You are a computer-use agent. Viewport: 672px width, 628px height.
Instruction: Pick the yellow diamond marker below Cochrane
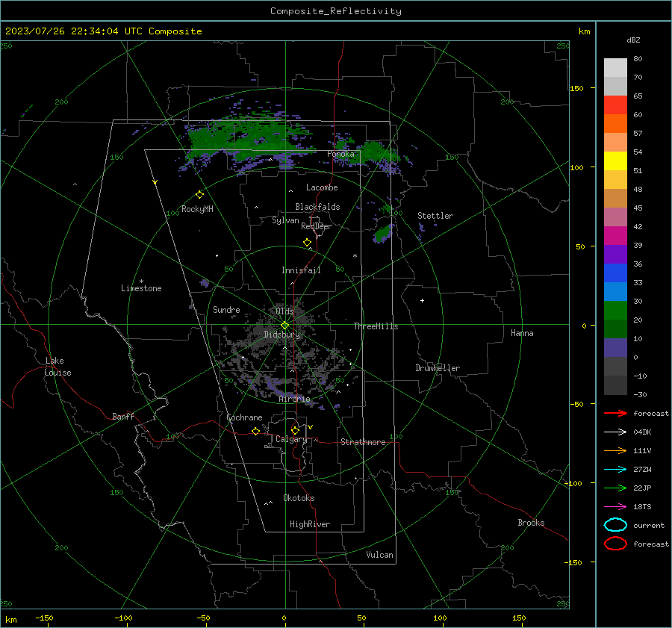point(256,431)
